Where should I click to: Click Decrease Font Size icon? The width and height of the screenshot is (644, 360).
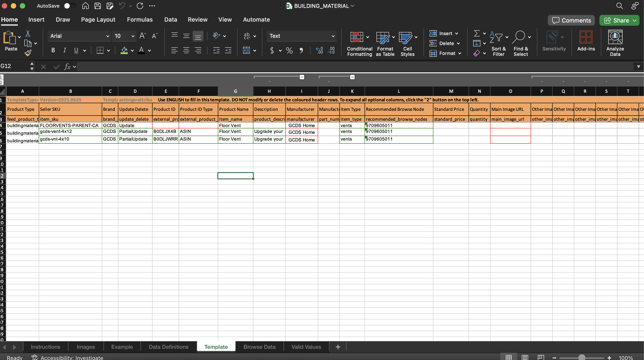click(155, 36)
